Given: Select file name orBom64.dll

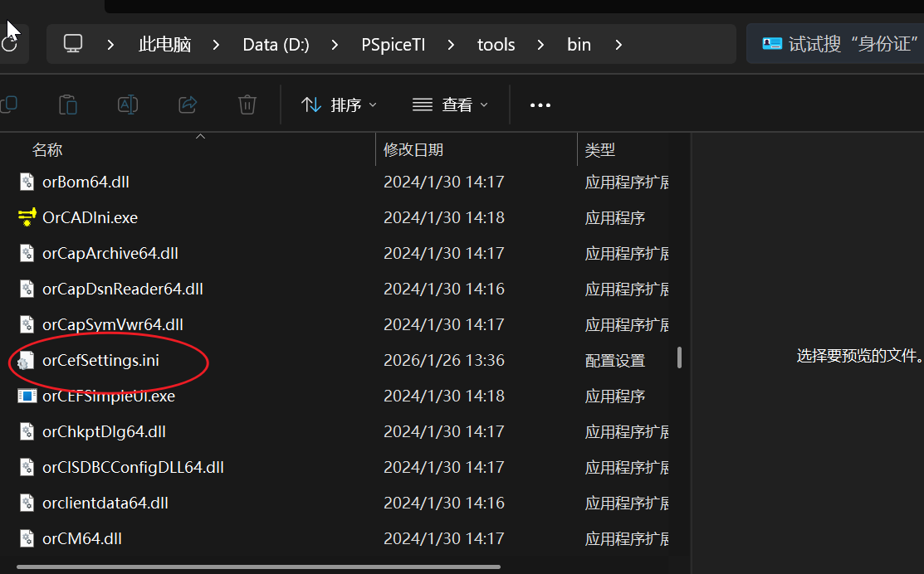Looking at the screenshot, I should point(86,182).
